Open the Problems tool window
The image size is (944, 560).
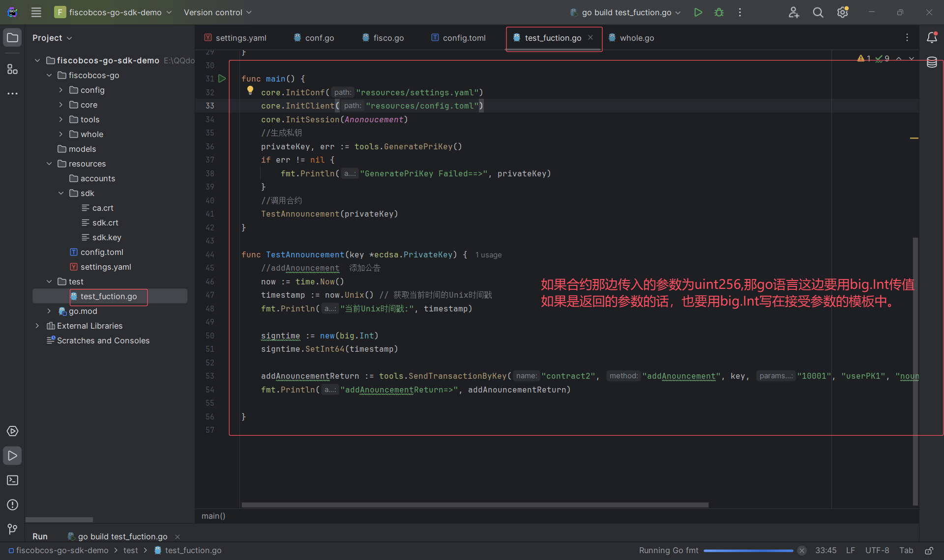coord(12,504)
